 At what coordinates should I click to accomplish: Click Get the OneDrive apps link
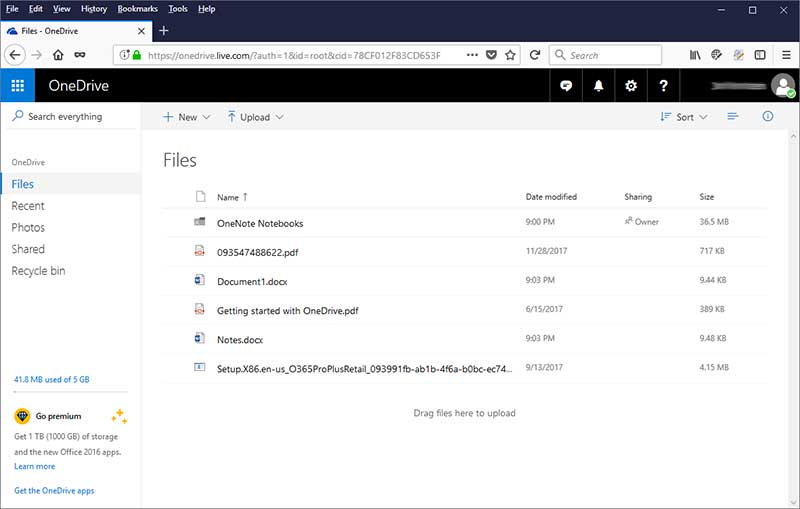click(54, 491)
